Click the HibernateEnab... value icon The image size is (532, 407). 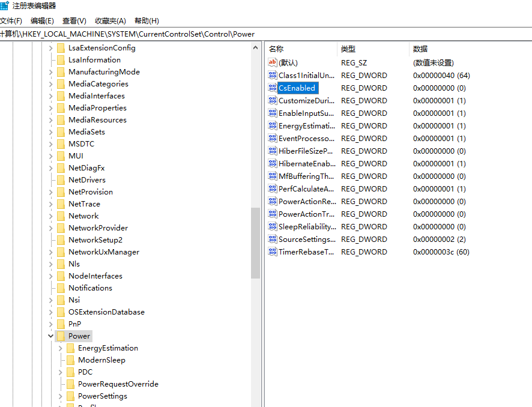(273, 163)
